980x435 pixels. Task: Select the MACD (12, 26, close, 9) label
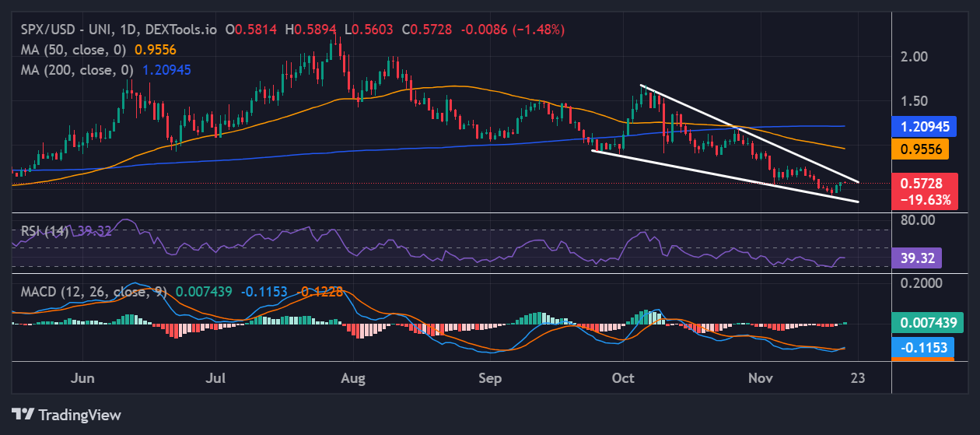click(x=90, y=292)
